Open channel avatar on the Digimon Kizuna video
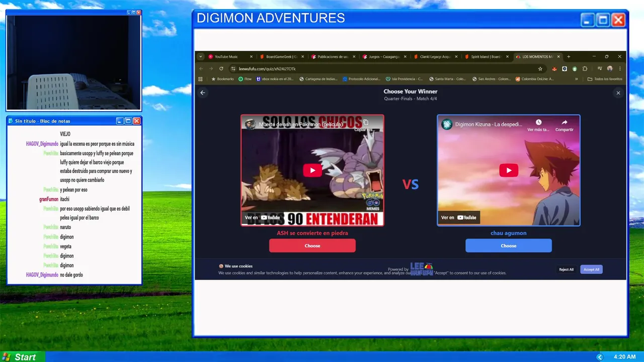The image size is (644, 362). tap(447, 124)
